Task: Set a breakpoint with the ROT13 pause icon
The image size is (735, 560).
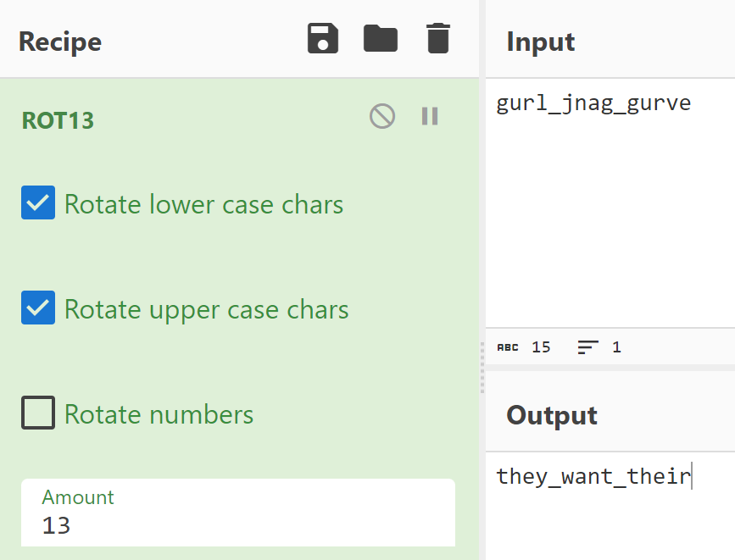Action: 430,116
